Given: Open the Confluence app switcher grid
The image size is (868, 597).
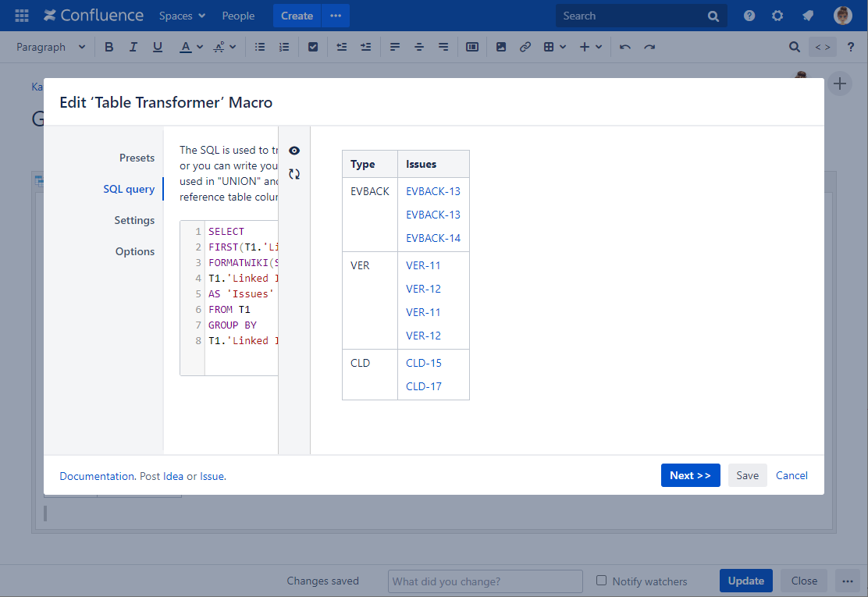Looking at the screenshot, I should click(x=22, y=16).
